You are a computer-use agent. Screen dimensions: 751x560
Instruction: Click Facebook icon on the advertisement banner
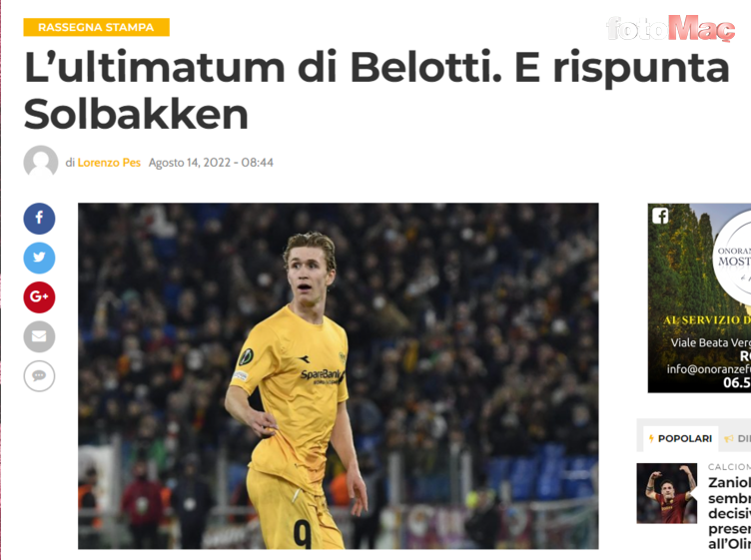point(660,216)
